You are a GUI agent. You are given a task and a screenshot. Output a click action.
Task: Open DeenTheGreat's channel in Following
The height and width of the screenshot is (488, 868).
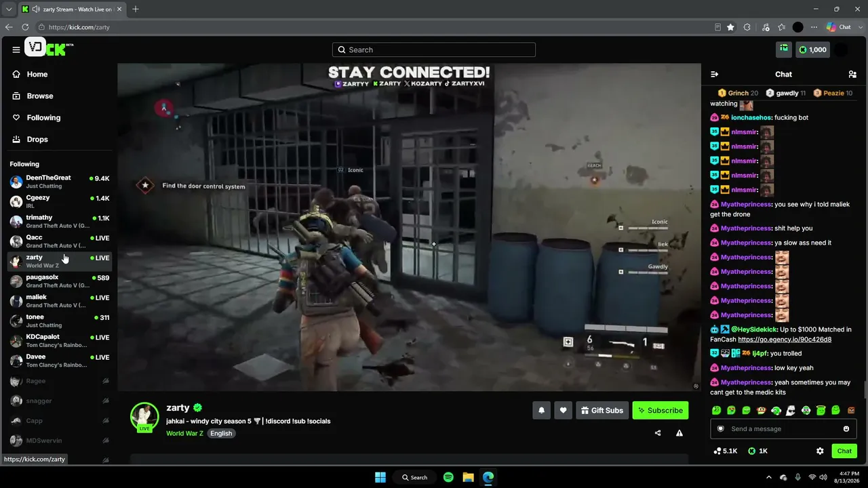point(59,182)
